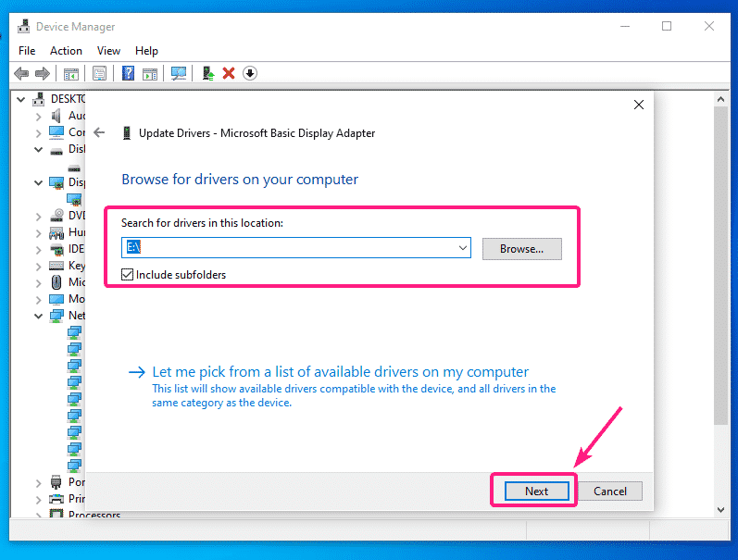Expand the IDE controllers tree node

click(x=39, y=250)
